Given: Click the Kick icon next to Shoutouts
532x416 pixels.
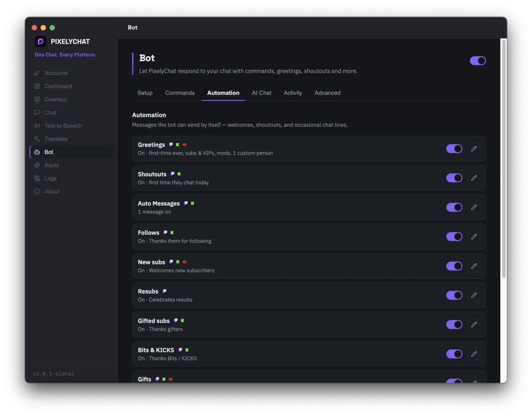Looking at the screenshot, I should pyautogui.click(x=179, y=174).
